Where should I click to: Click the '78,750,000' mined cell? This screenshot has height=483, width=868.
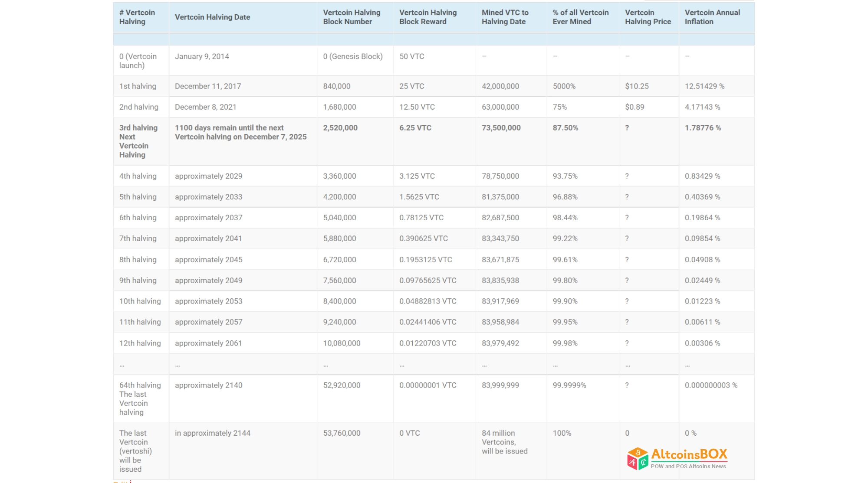500,176
